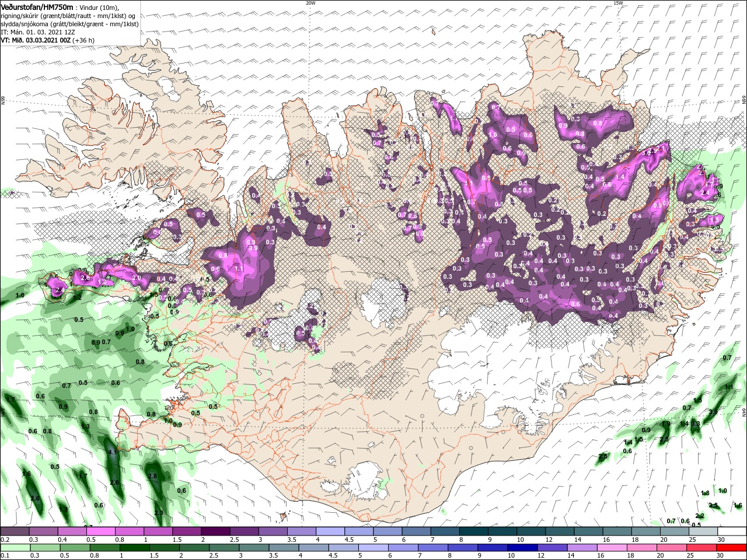The image size is (747, 560).
Task: Pick the 25 swatch in rain legend
Action: (702, 547)
